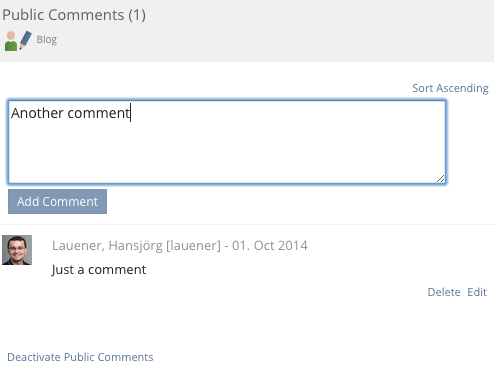494x373 pixels.
Task: Sort comments using Sort Ascending link
Action: pos(450,88)
